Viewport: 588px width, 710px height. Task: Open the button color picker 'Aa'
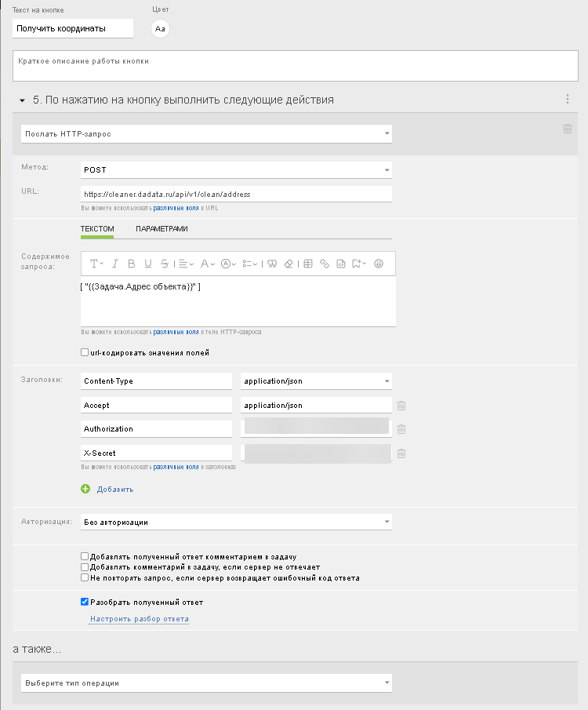tap(160, 28)
